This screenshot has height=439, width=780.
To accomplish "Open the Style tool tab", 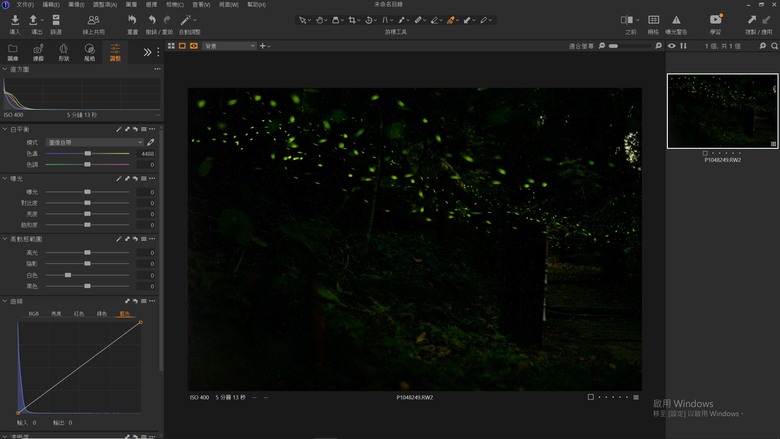I will pyautogui.click(x=89, y=51).
